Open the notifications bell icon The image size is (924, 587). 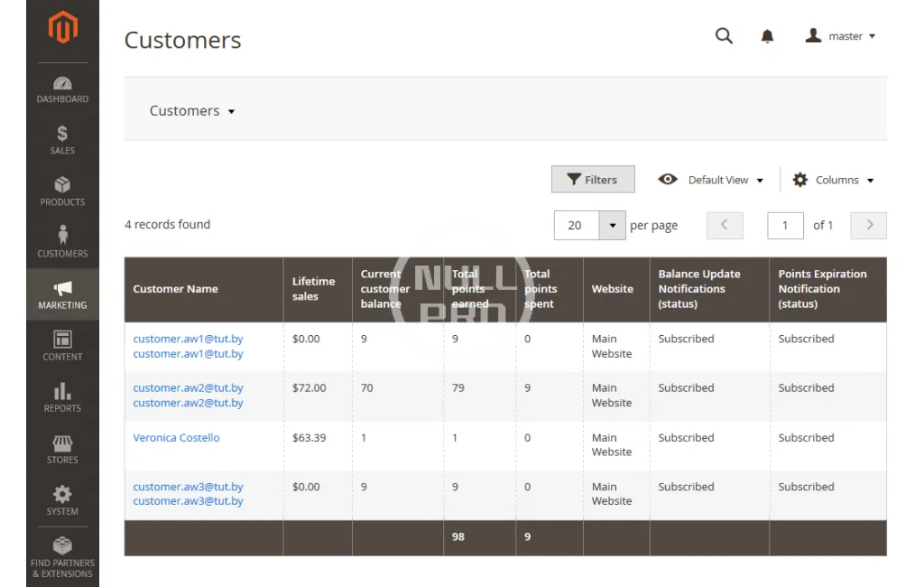click(767, 36)
